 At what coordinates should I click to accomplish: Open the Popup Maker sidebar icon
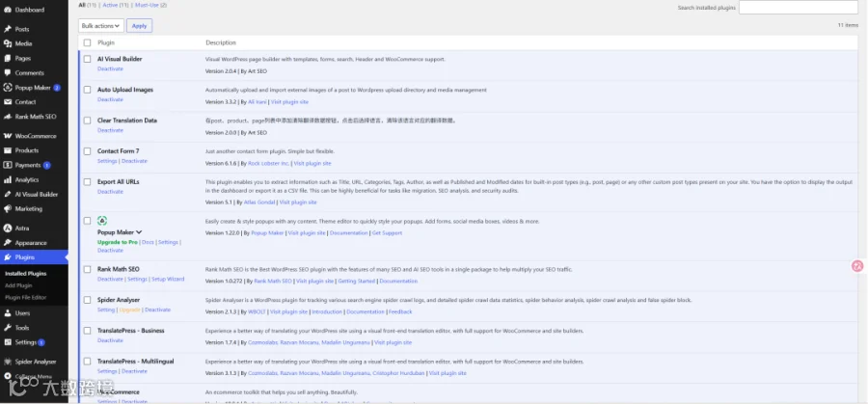[7, 88]
